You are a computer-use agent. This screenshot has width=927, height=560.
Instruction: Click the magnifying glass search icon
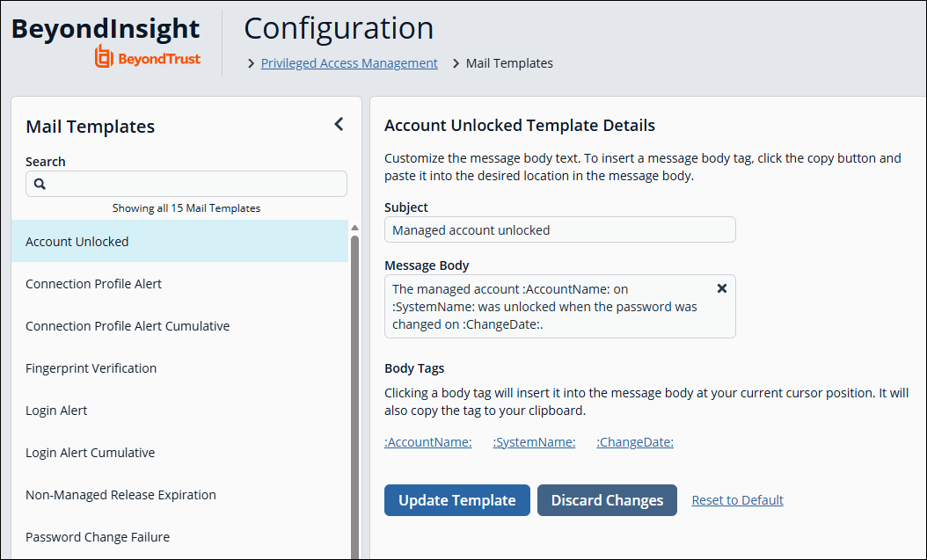pos(40,183)
